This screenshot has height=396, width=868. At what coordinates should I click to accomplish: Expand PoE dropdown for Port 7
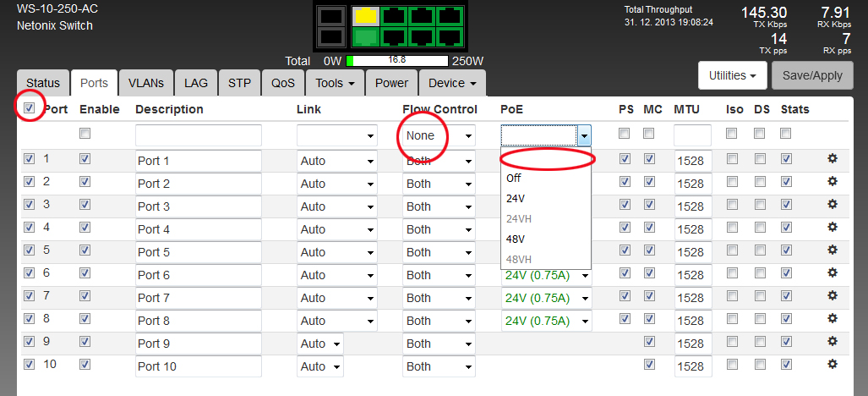(x=545, y=298)
